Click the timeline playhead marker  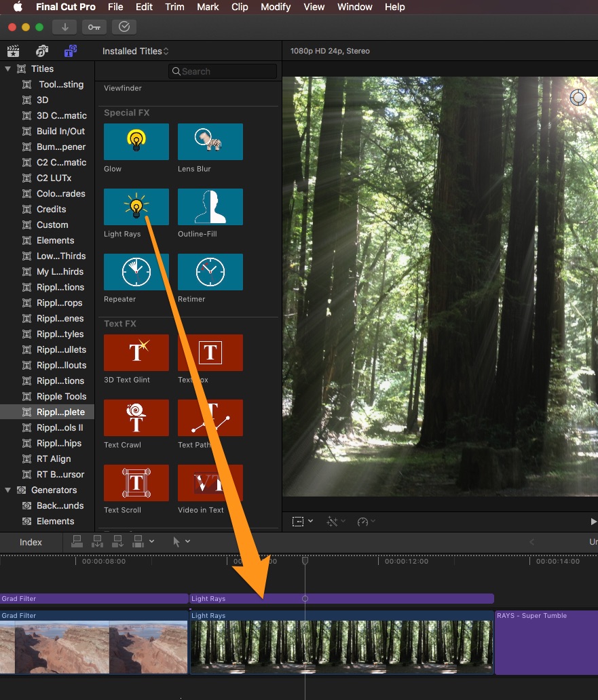tap(305, 561)
